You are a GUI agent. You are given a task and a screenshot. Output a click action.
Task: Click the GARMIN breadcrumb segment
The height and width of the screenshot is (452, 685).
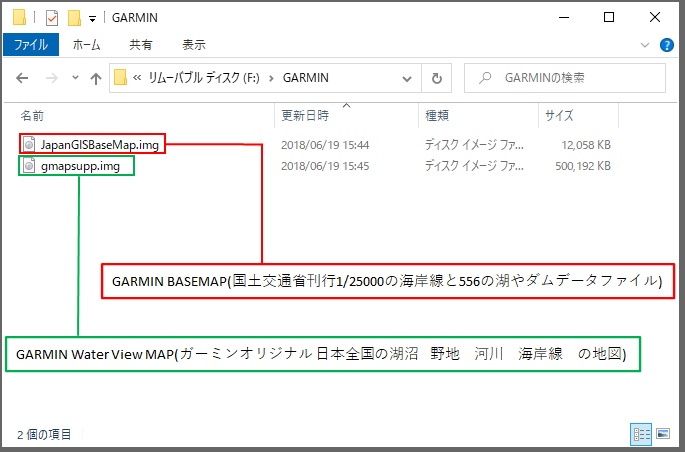(305, 78)
